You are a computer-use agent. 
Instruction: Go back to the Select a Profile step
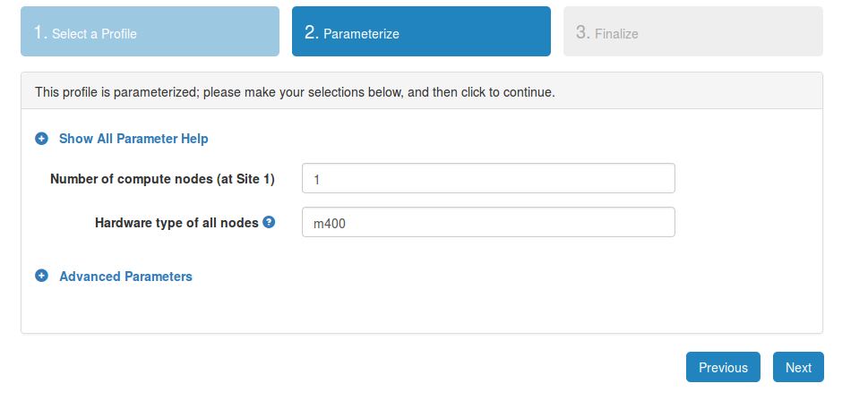coord(150,31)
